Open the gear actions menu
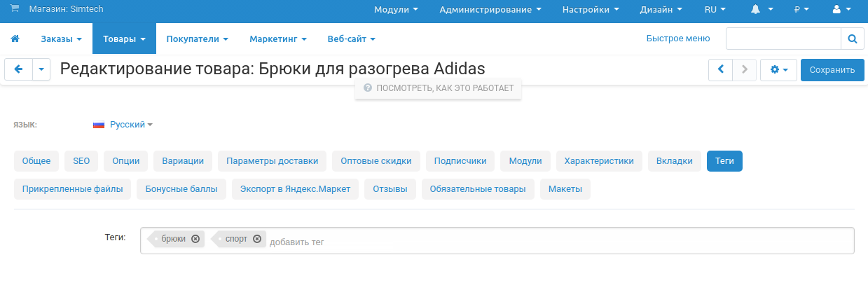Screen dimensions: 868x290 (x=778, y=70)
